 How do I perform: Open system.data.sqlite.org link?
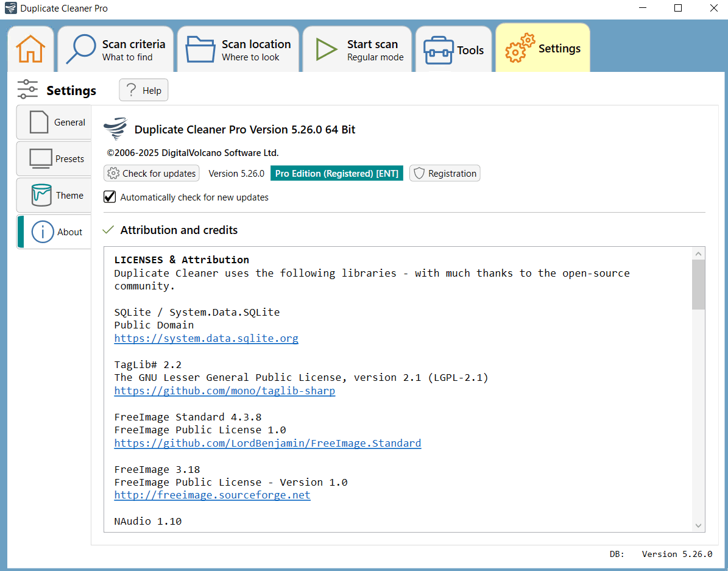point(206,338)
